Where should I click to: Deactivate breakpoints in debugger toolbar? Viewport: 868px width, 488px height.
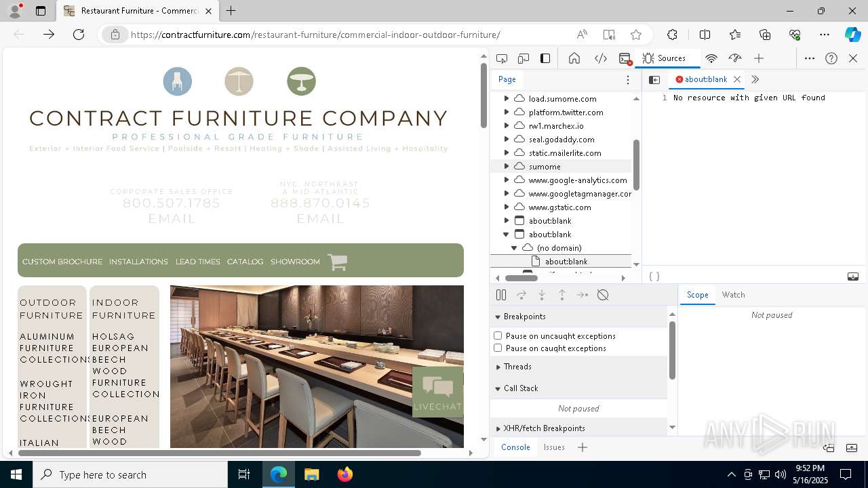point(603,295)
